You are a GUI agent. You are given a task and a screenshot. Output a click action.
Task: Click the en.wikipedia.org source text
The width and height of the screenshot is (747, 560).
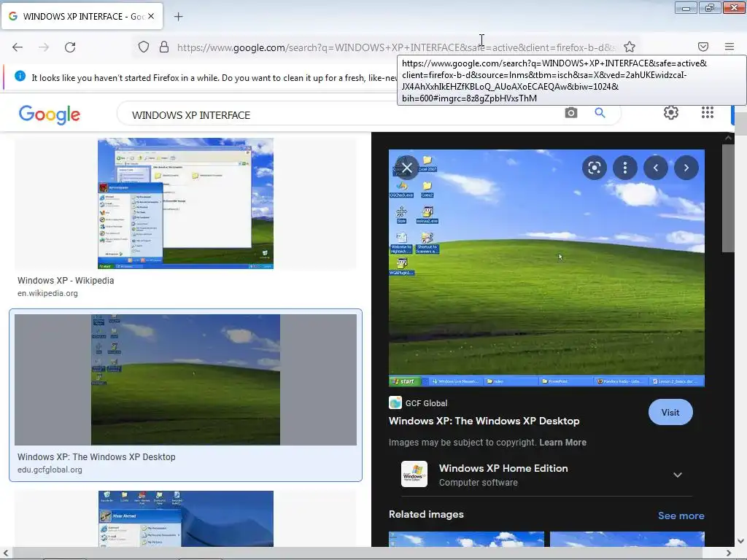47,293
